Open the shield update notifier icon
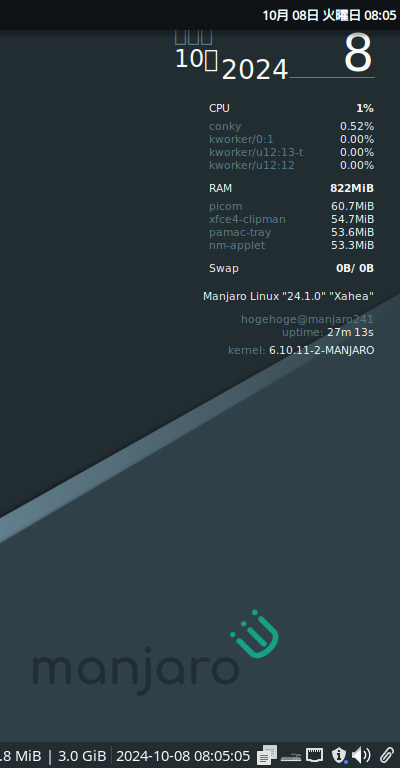The height and width of the screenshot is (768, 400). point(339,755)
